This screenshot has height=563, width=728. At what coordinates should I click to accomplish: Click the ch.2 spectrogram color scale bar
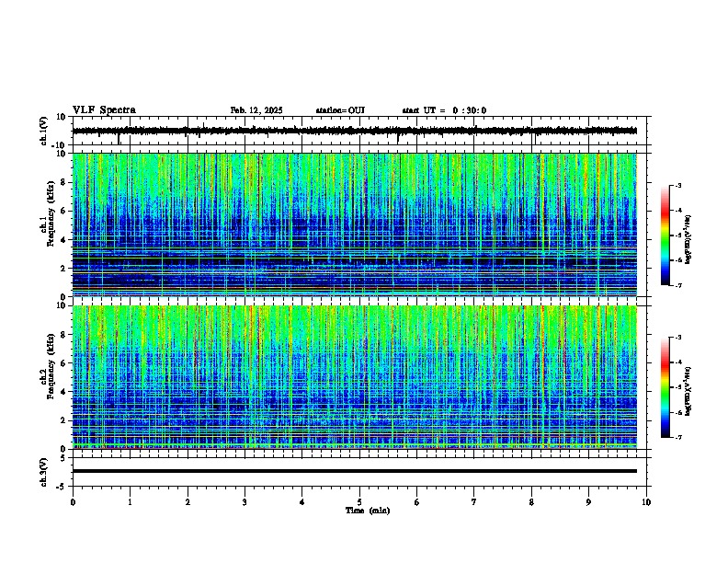[x=665, y=387]
